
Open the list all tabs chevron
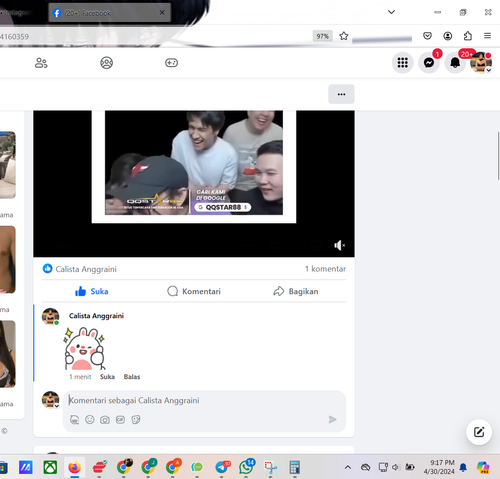391,12
